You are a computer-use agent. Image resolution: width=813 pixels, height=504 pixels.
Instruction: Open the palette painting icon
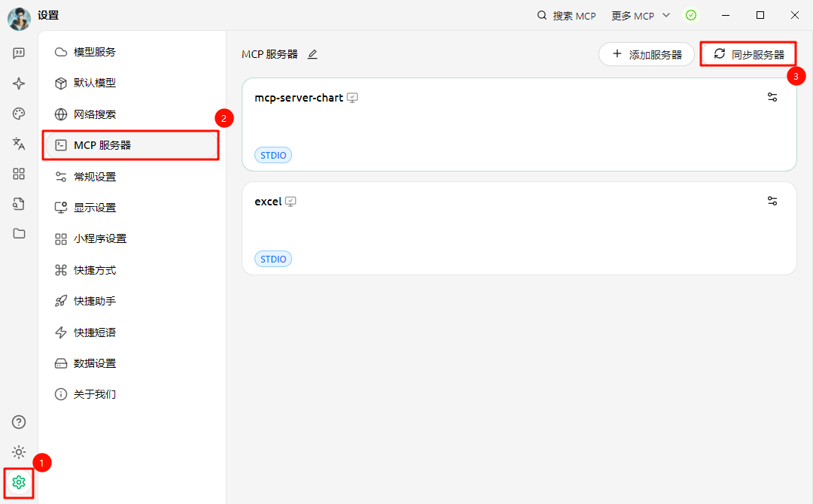pos(19,114)
